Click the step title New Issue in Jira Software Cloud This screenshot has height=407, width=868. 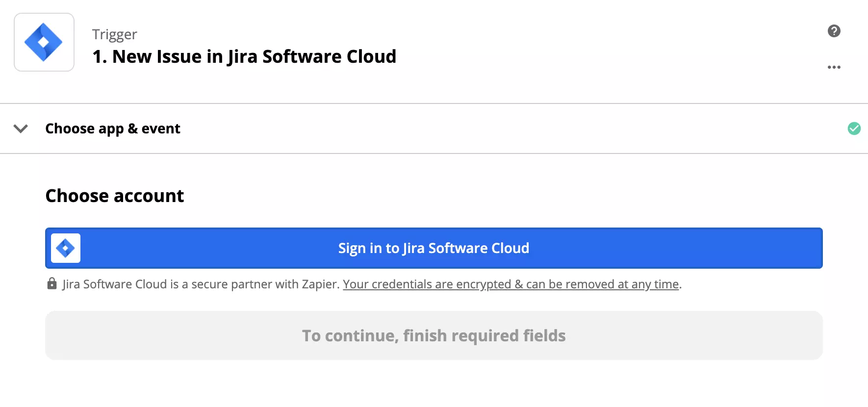(244, 56)
